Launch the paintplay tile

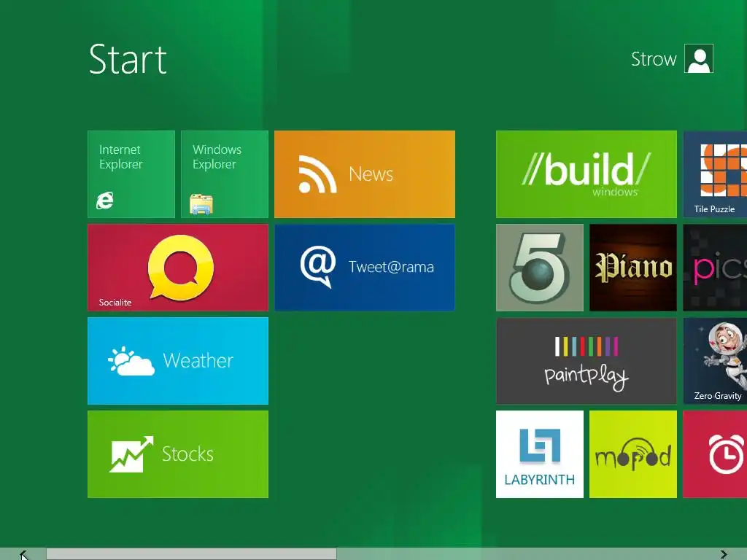click(x=586, y=361)
